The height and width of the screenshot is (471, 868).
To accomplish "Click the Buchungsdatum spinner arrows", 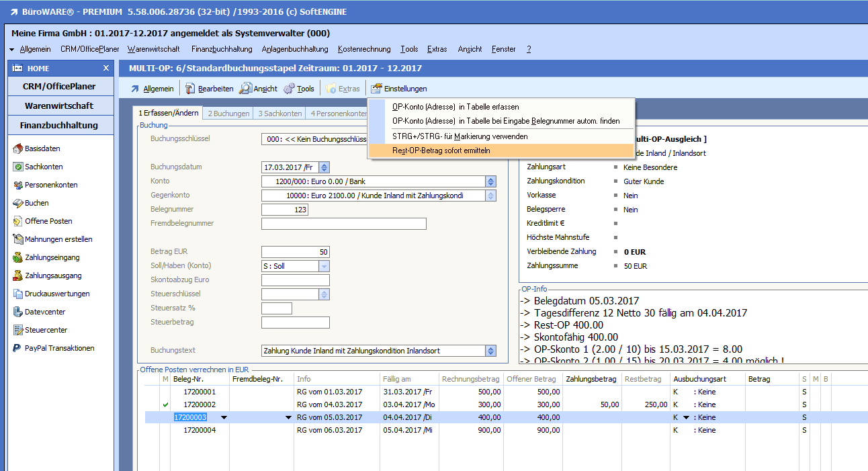I will [324, 167].
